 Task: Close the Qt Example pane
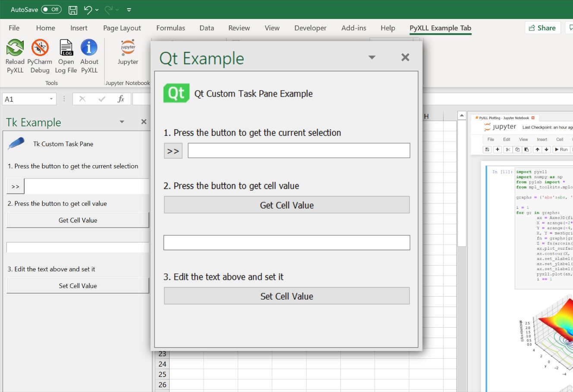tap(405, 57)
